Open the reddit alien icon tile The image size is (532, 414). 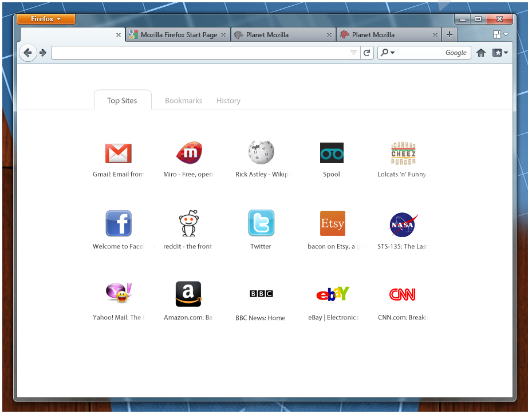(x=188, y=223)
